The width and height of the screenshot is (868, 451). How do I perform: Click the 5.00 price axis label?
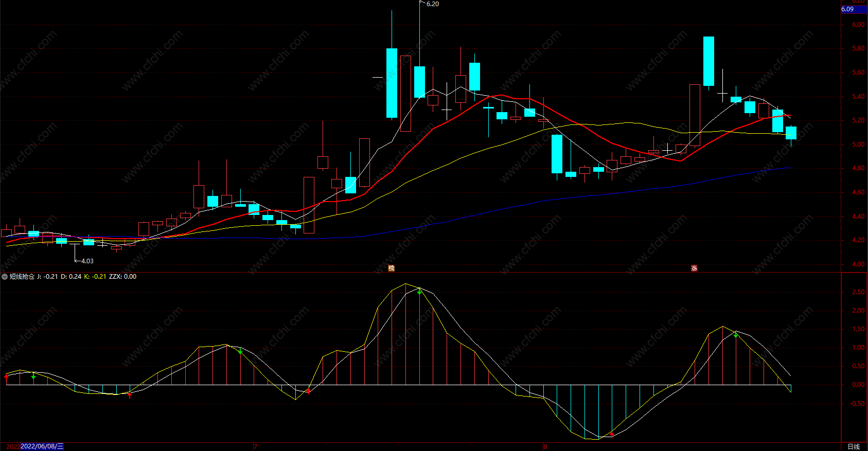[x=858, y=145]
